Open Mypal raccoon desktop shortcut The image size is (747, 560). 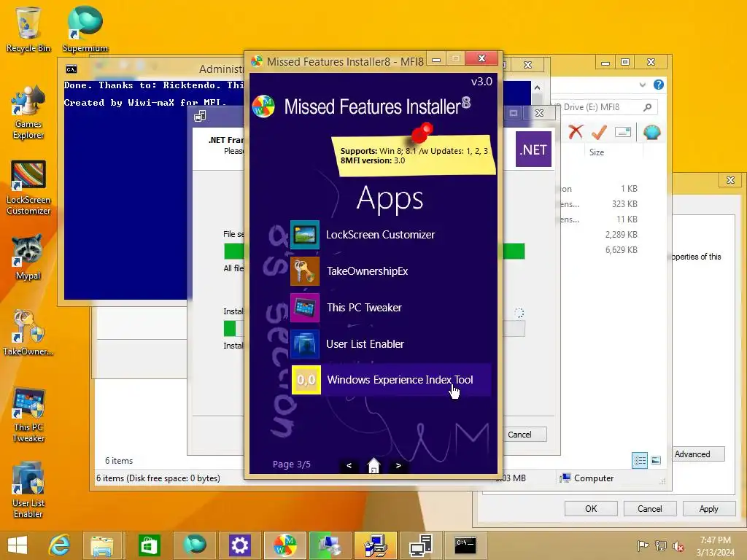click(28, 257)
